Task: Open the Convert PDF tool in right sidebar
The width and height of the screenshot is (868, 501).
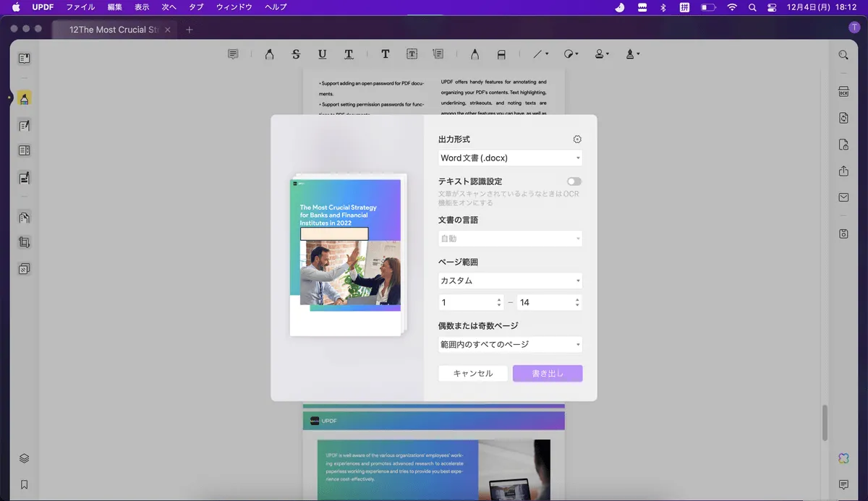Action: pos(843,118)
